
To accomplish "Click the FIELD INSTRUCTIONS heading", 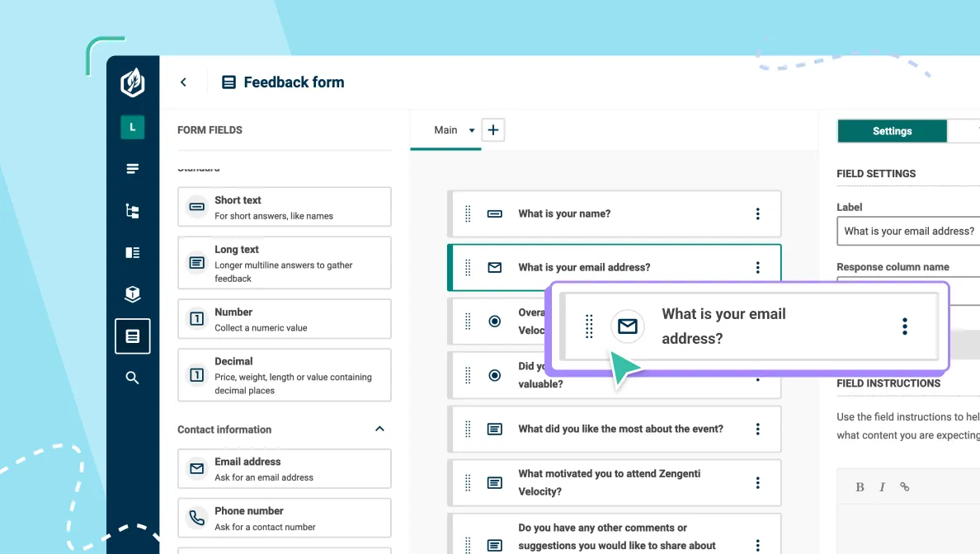I will point(888,383).
